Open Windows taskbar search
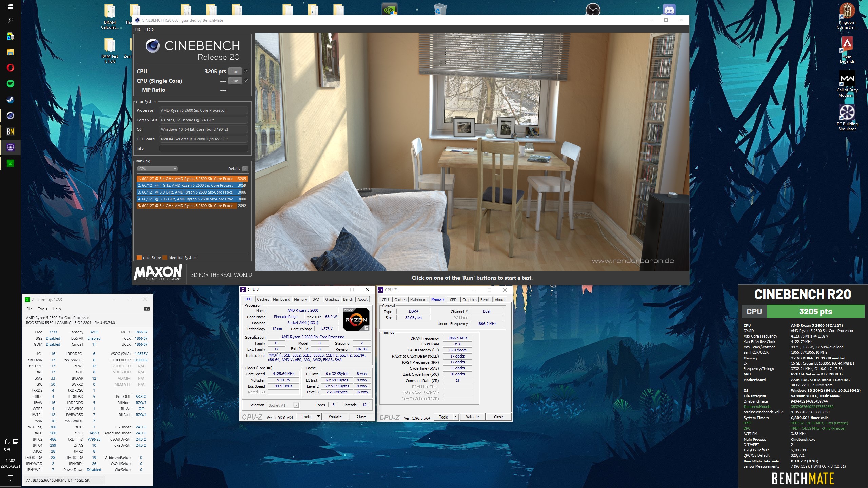 pos(10,20)
